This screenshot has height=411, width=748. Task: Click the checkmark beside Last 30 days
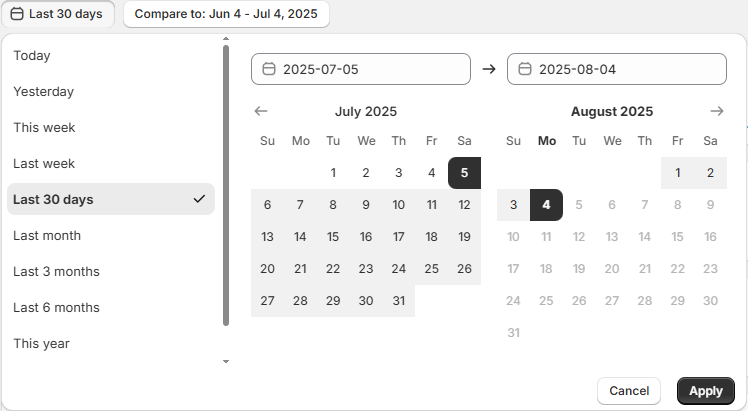199,199
